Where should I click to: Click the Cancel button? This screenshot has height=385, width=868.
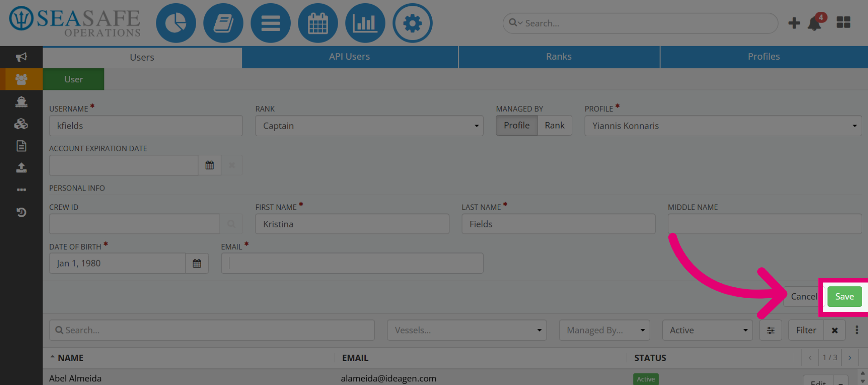click(804, 297)
